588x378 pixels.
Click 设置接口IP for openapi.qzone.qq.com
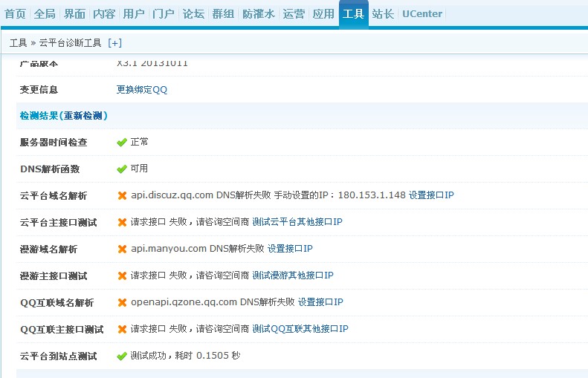pyautogui.click(x=320, y=302)
